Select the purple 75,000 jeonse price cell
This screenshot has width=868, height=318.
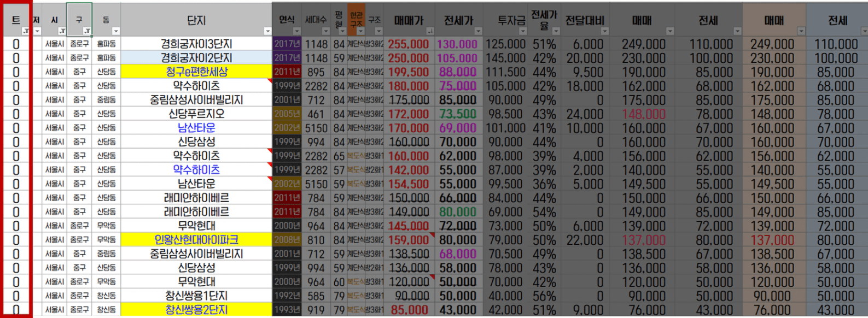pos(459,86)
